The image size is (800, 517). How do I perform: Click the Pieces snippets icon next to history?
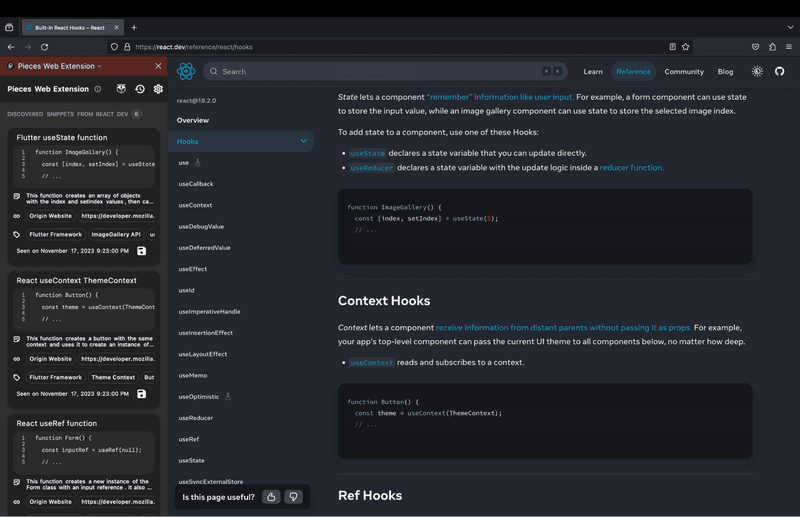[x=121, y=89]
